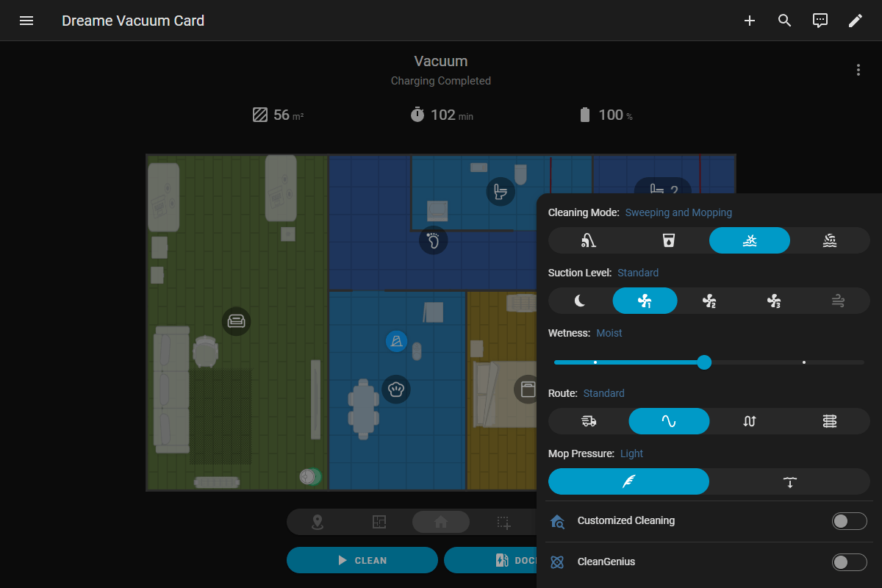882x588 pixels.
Task: Select the living room sofa icon on map
Action: point(236,321)
